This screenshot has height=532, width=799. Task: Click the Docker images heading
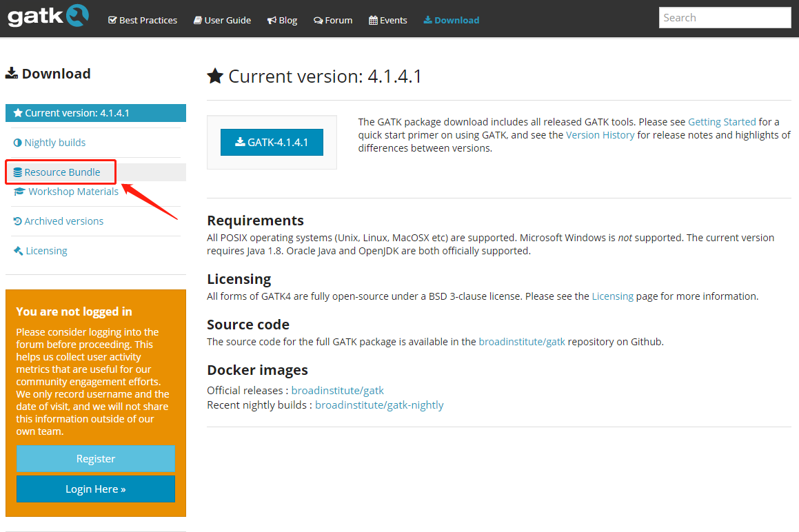[x=257, y=370]
